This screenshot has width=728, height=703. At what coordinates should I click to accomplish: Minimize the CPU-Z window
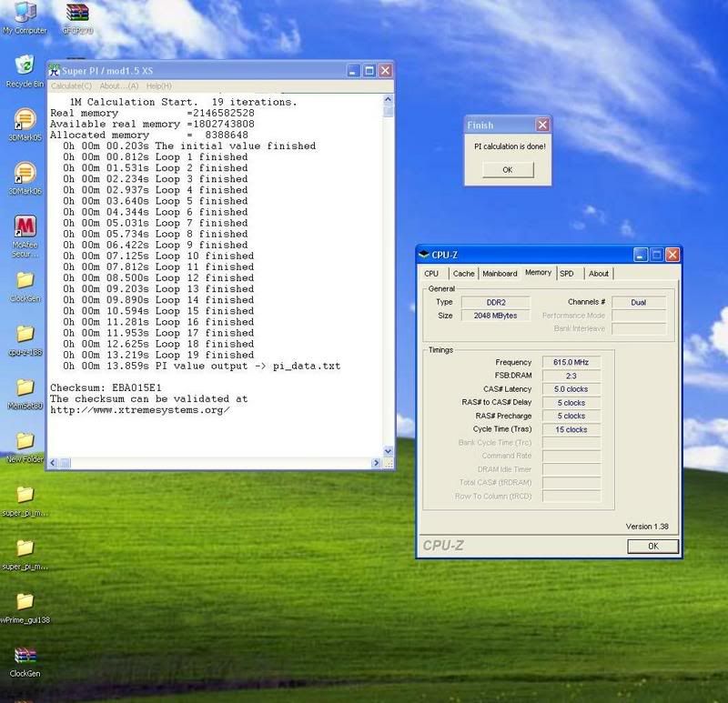[641, 255]
